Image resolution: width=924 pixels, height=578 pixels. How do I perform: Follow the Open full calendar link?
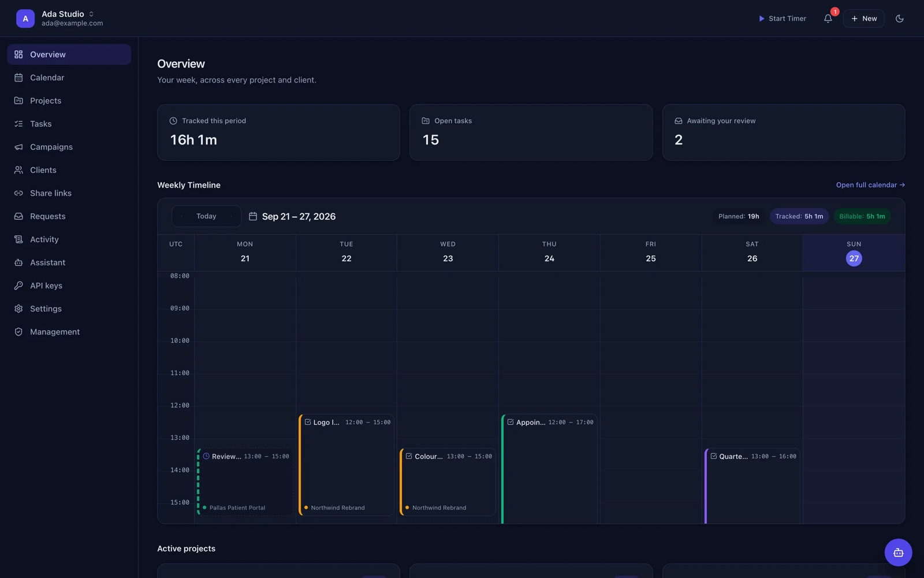click(x=870, y=185)
